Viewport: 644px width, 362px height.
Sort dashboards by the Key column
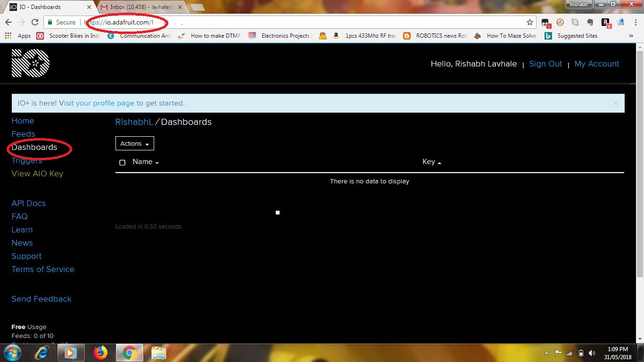click(x=432, y=162)
